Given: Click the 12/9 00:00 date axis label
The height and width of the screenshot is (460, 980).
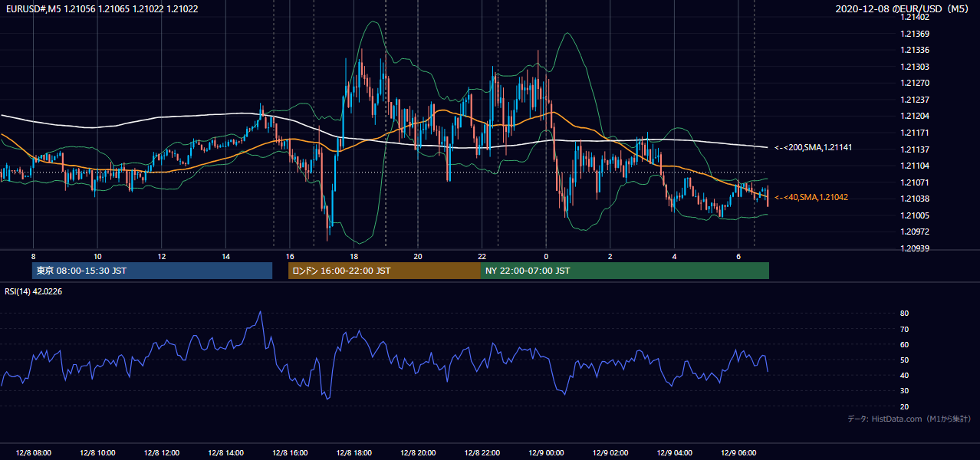Looking at the screenshot, I should 547,452.
